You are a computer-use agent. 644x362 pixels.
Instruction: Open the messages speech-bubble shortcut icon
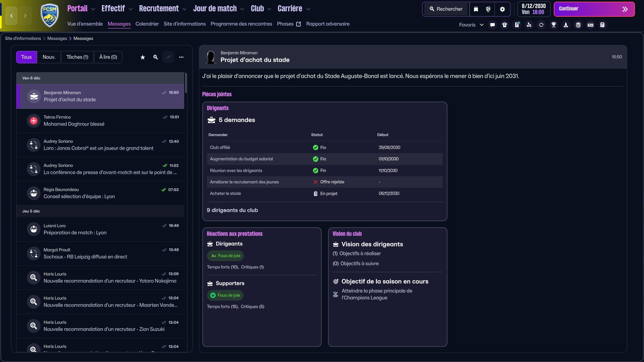[x=492, y=25]
